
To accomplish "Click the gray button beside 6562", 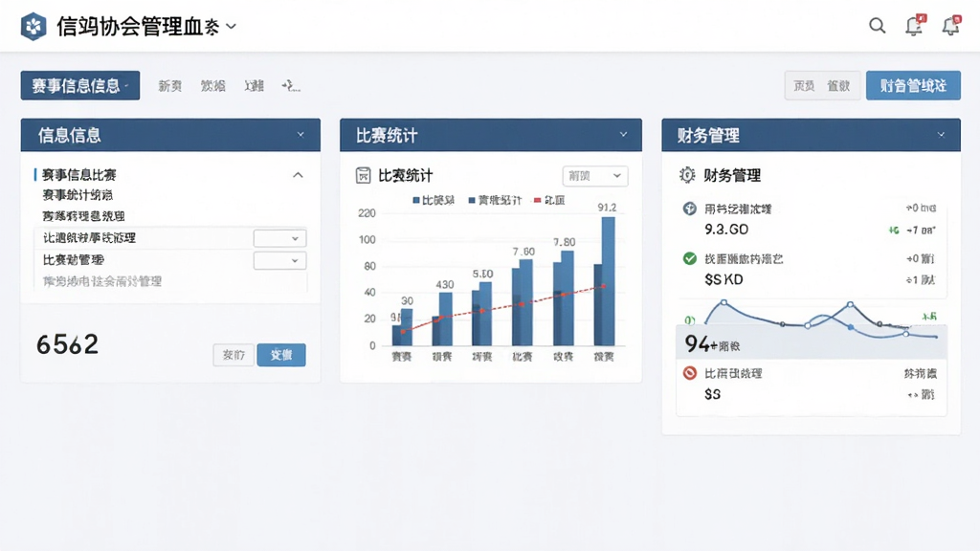I will [234, 355].
